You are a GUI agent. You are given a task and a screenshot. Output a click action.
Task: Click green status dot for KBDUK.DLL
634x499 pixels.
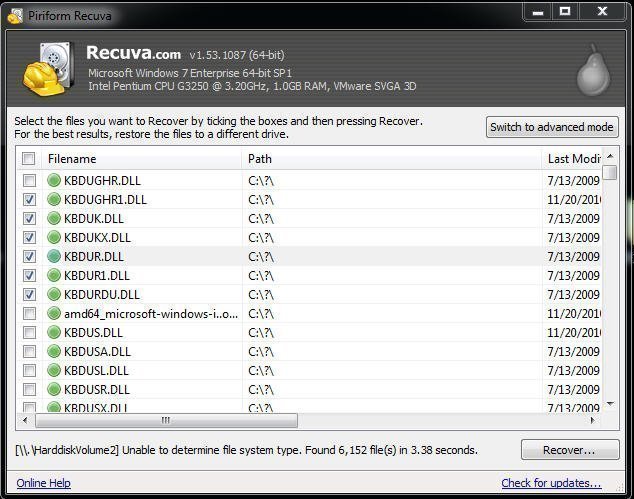click(x=54, y=218)
